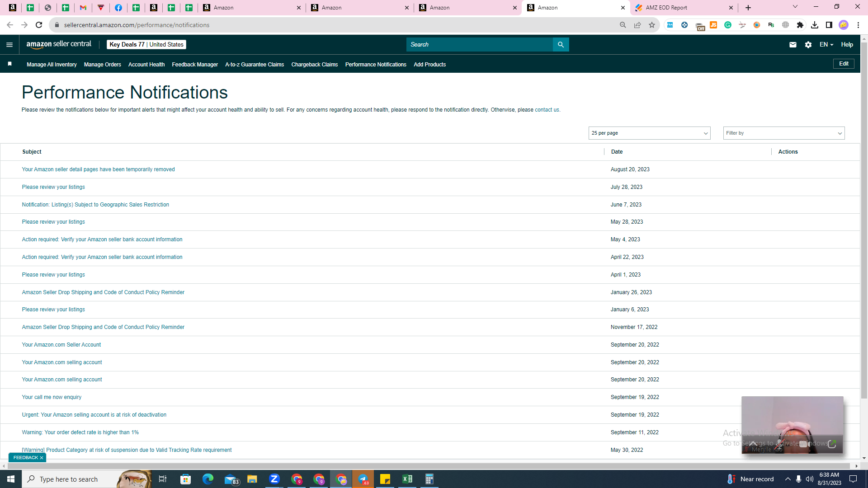Open File Explorer from the taskbar
Image resolution: width=868 pixels, height=488 pixels.
point(252,479)
